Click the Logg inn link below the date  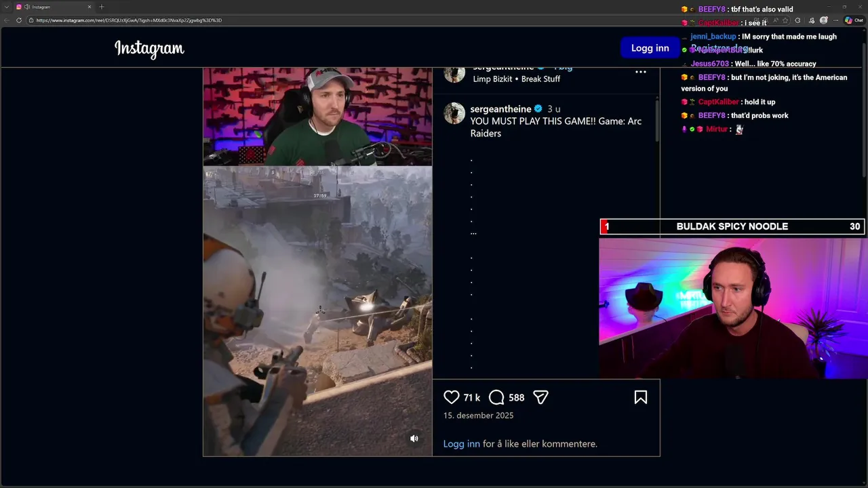[461, 444]
